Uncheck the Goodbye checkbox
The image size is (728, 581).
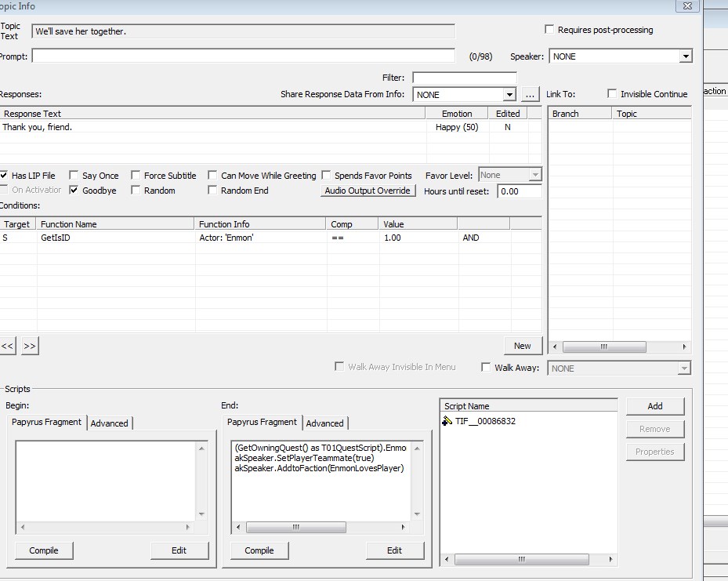pyautogui.click(x=74, y=190)
